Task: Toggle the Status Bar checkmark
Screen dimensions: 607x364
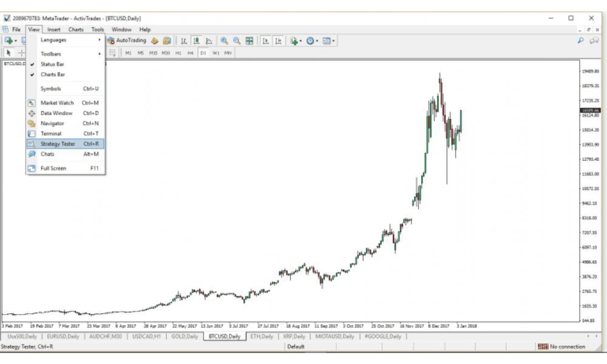Action: click(33, 64)
